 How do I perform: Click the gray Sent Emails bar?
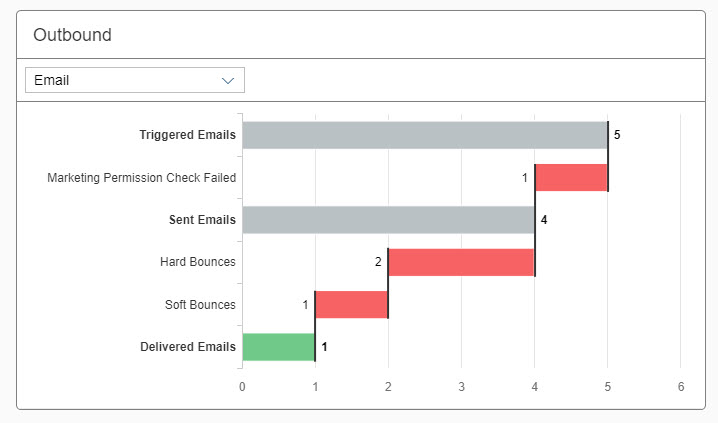388,220
